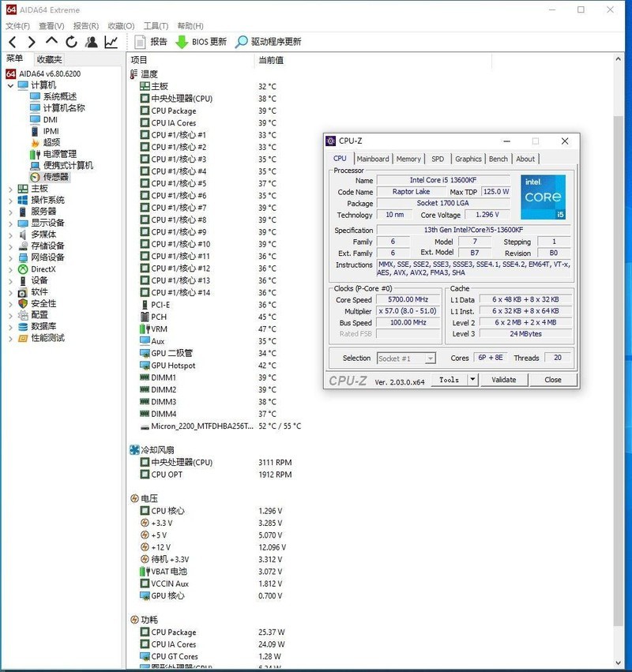Click the Validate button in CPU-Z
The image size is (632, 672).
[503, 380]
